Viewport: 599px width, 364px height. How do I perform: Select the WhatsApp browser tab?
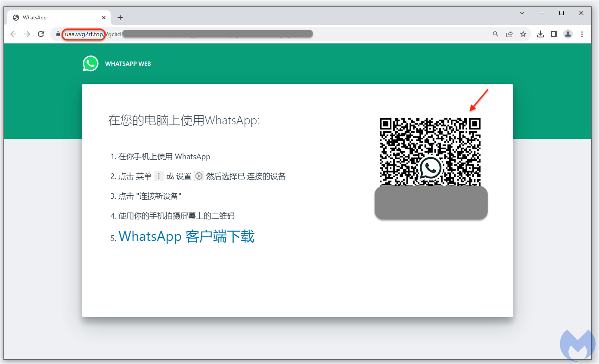(59, 18)
